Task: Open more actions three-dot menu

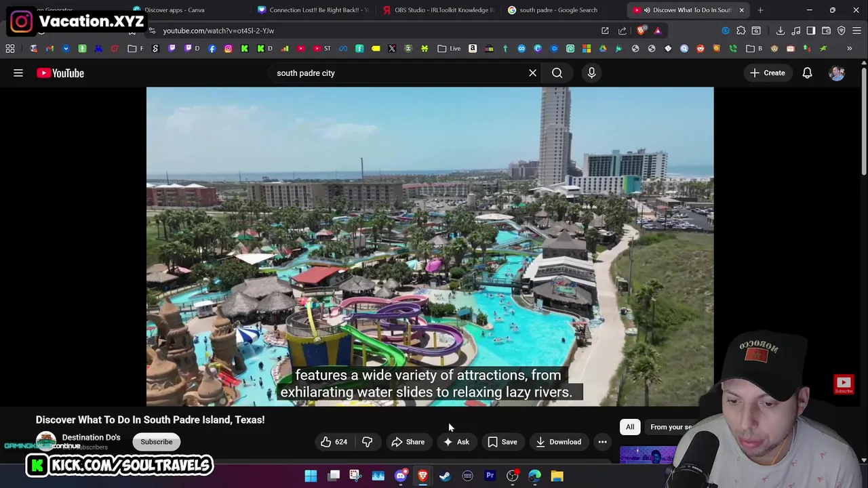Action: [602, 442]
